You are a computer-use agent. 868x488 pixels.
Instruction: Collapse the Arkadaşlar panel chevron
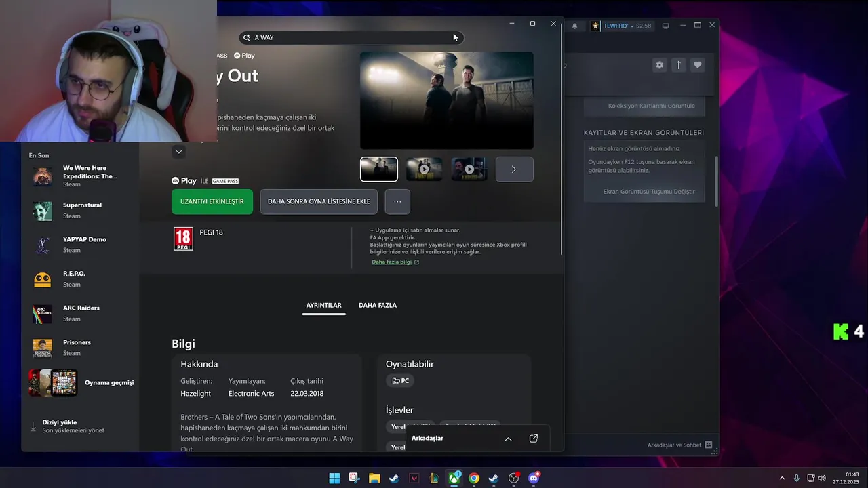pyautogui.click(x=508, y=439)
